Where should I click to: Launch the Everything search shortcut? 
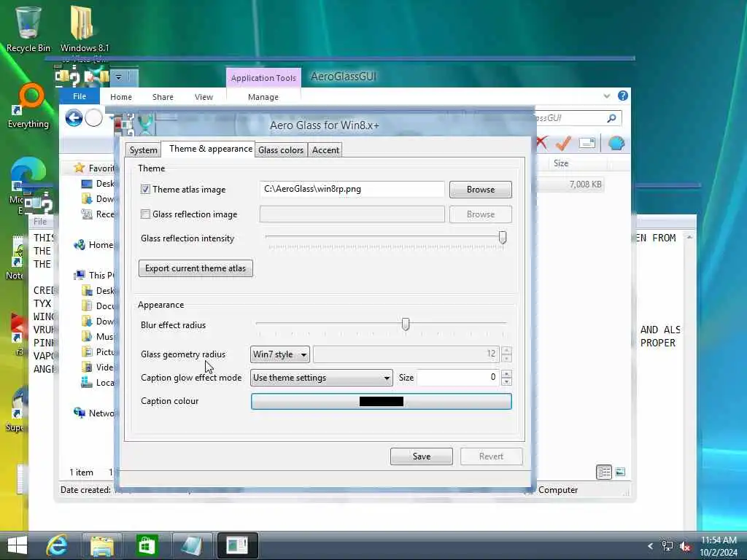(x=28, y=106)
